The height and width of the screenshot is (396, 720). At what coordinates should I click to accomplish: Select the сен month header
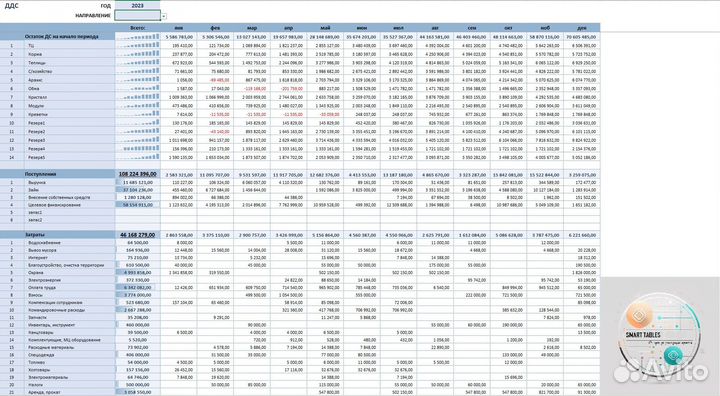click(x=472, y=28)
